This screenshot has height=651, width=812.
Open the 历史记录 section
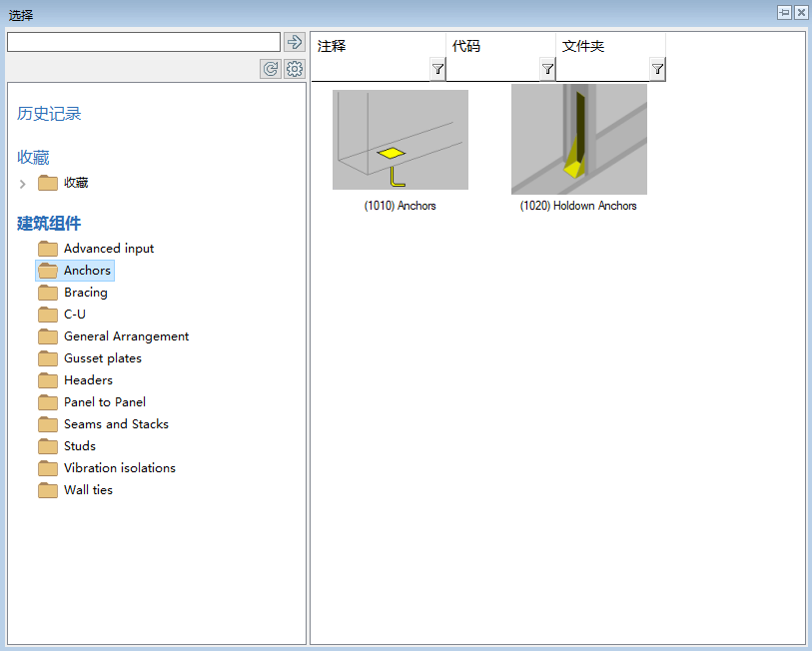pyautogui.click(x=49, y=114)
